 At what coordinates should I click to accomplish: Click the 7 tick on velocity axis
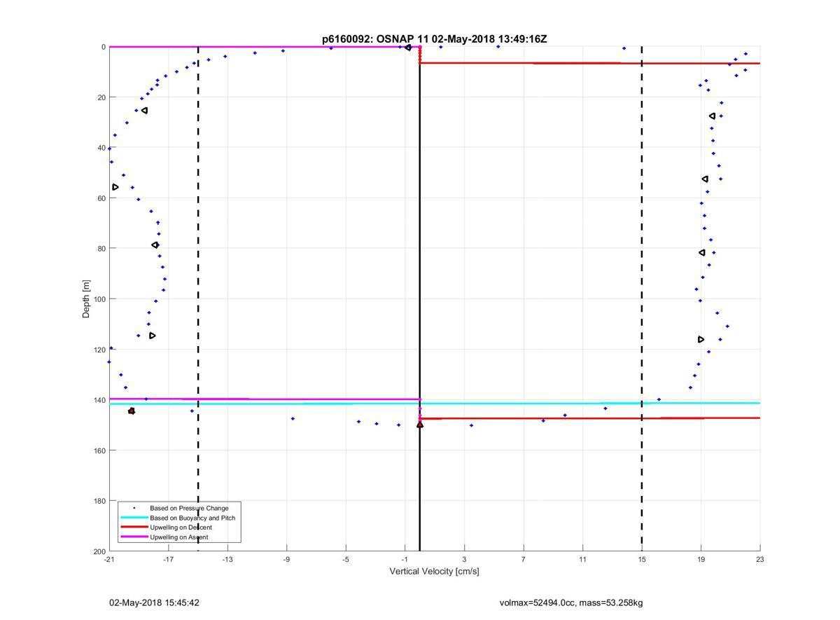pyautogui.click(x=524, y=559)
